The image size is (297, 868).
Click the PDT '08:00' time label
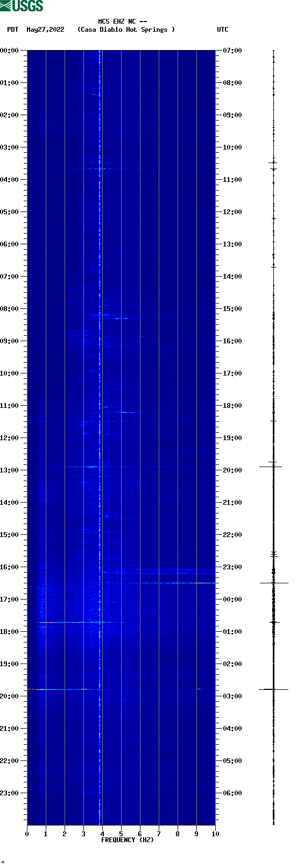pos(10,309)
